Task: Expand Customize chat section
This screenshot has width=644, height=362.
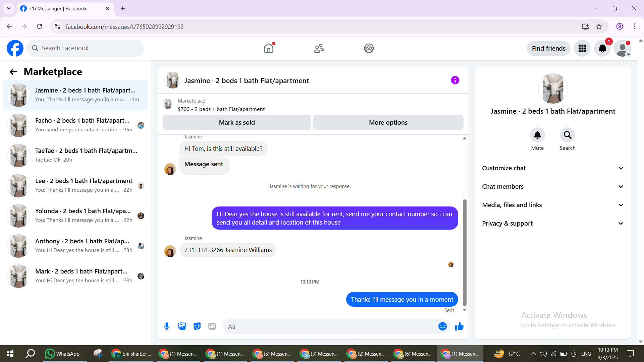Action: (553, 168)
